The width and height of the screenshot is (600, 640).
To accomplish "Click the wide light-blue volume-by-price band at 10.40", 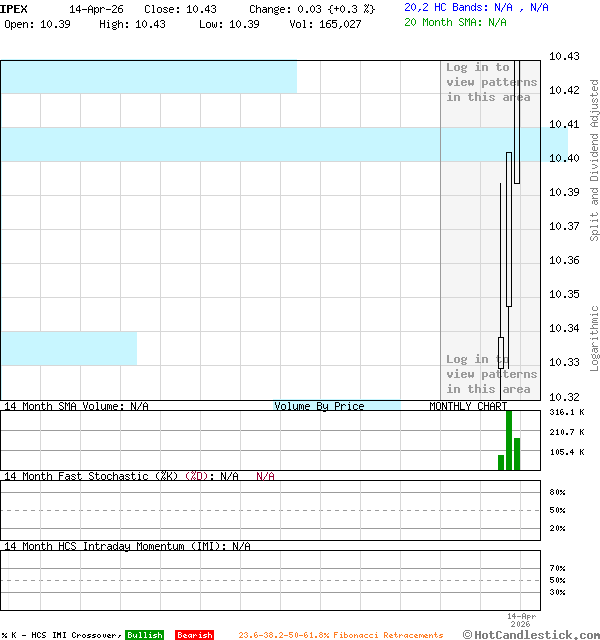I will click(x=250, y=144).
